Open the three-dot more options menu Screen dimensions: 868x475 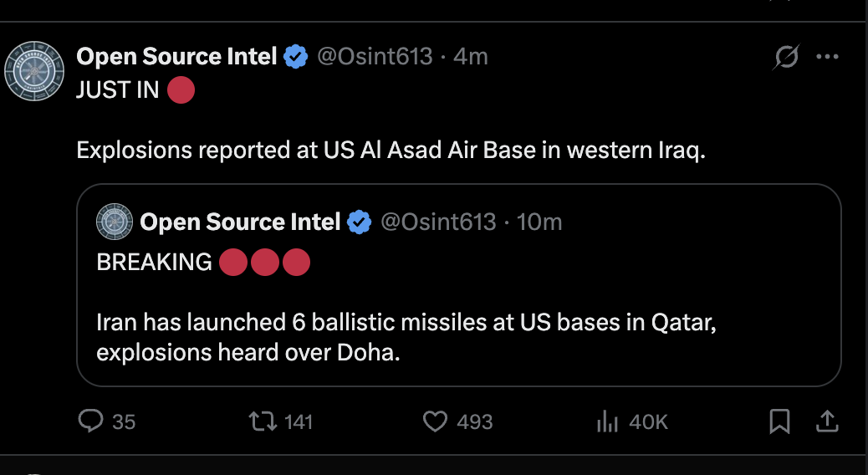[828, 57]
